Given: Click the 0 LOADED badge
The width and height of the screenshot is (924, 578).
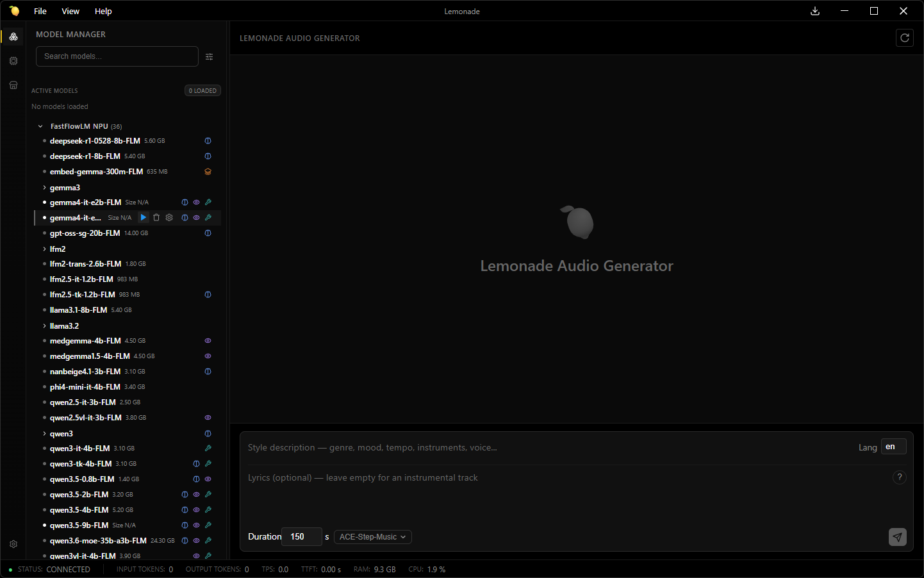Looking at the screenshot, I should tap(202, 91).
